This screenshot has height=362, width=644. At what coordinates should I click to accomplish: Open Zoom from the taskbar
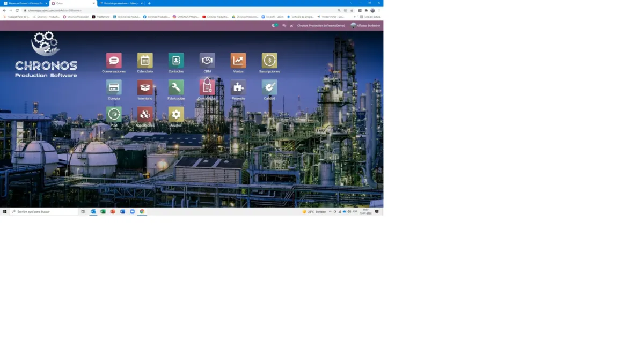pyautogui.click(x=133, y=211)
